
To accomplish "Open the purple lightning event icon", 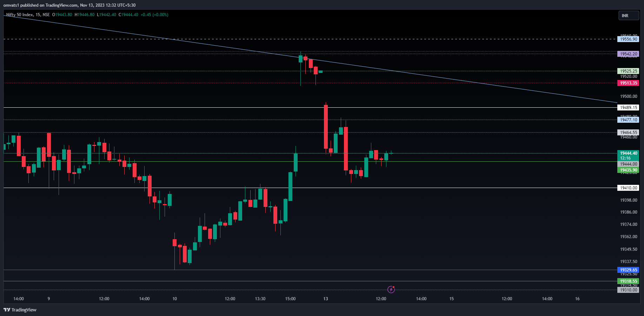I will 391,289.
